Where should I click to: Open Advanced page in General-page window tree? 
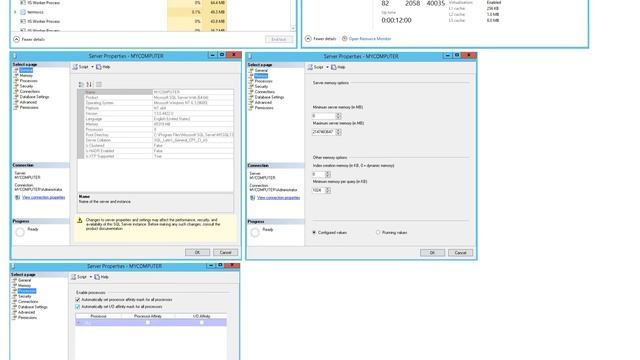[28, 102]
